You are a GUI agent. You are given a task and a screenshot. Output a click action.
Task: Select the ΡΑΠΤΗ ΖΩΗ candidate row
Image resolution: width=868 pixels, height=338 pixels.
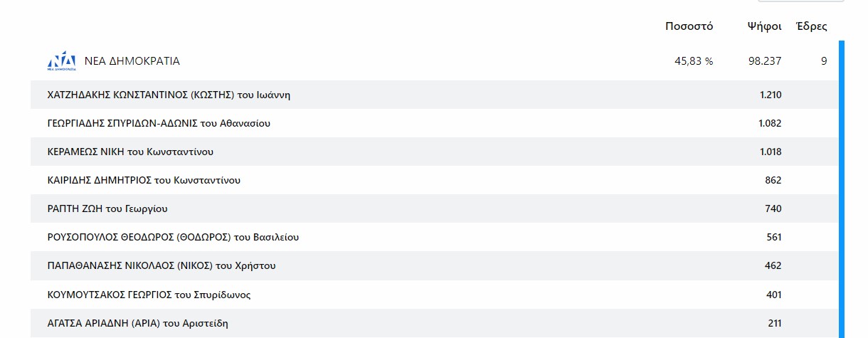tap(435, 208)
